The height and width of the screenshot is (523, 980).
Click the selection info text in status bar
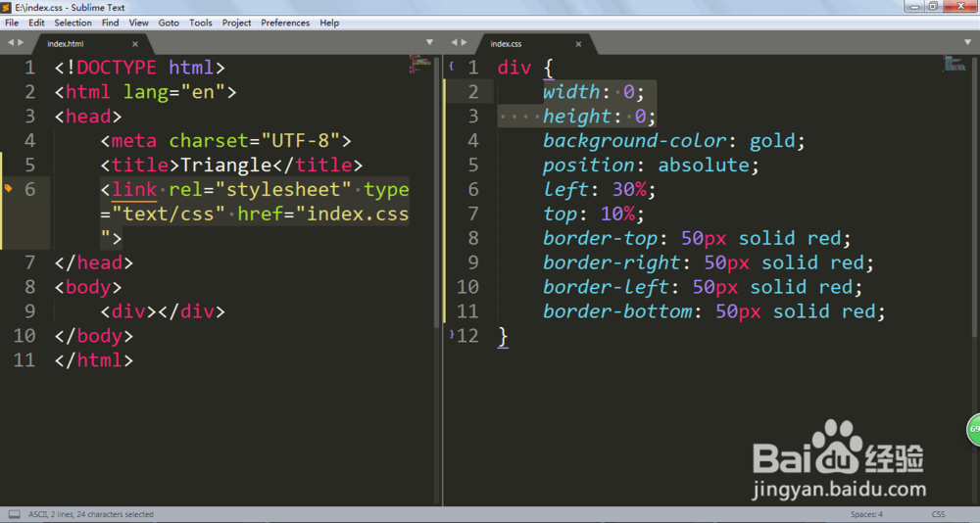[90, 514]
